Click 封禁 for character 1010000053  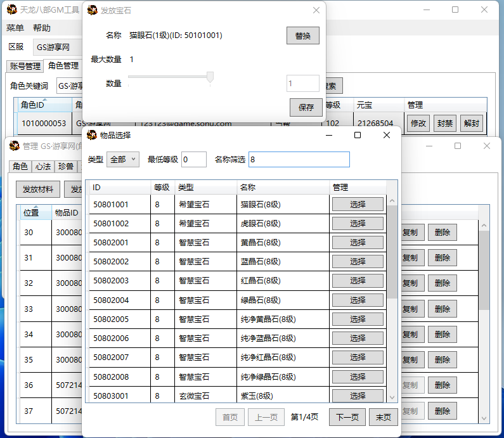click(444, 124)
